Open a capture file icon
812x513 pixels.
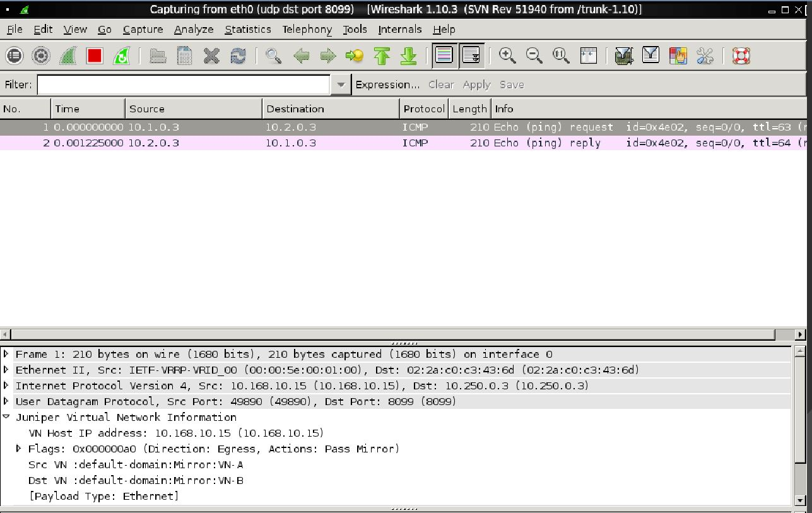point(158,56)
